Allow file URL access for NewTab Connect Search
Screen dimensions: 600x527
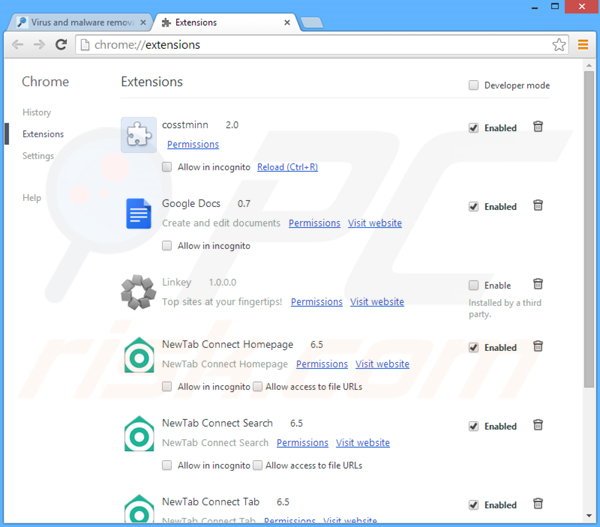pyautogui.click(x=258, y=465)
